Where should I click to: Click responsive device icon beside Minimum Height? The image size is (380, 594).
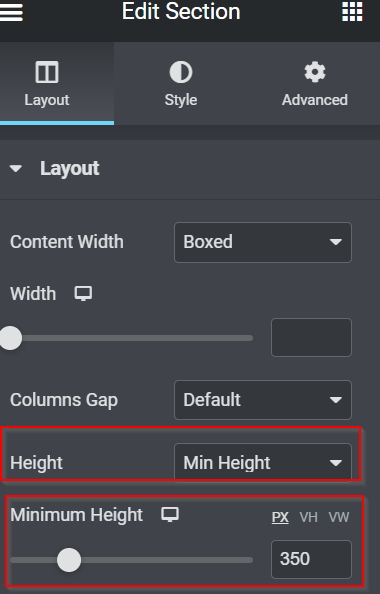[x=170, y=515]
